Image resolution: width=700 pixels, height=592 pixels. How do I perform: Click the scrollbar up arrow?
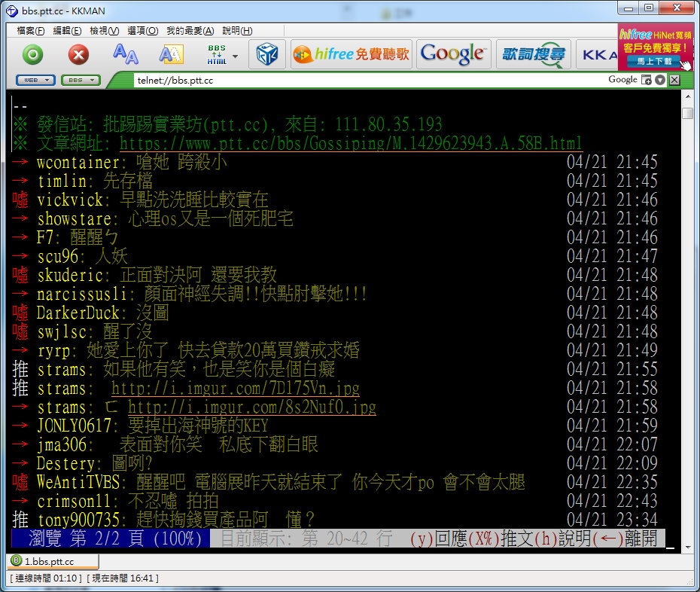point(688,96)
